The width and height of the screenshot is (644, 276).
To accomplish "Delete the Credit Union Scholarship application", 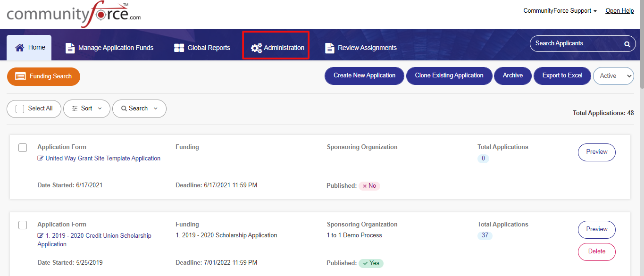I will click(x=597, y=251).
